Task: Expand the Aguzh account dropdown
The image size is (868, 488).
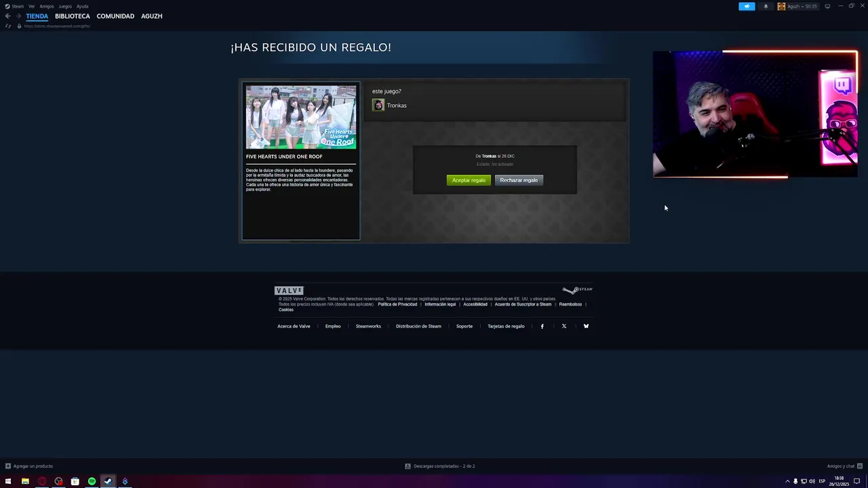Action: tap(797, 6)
